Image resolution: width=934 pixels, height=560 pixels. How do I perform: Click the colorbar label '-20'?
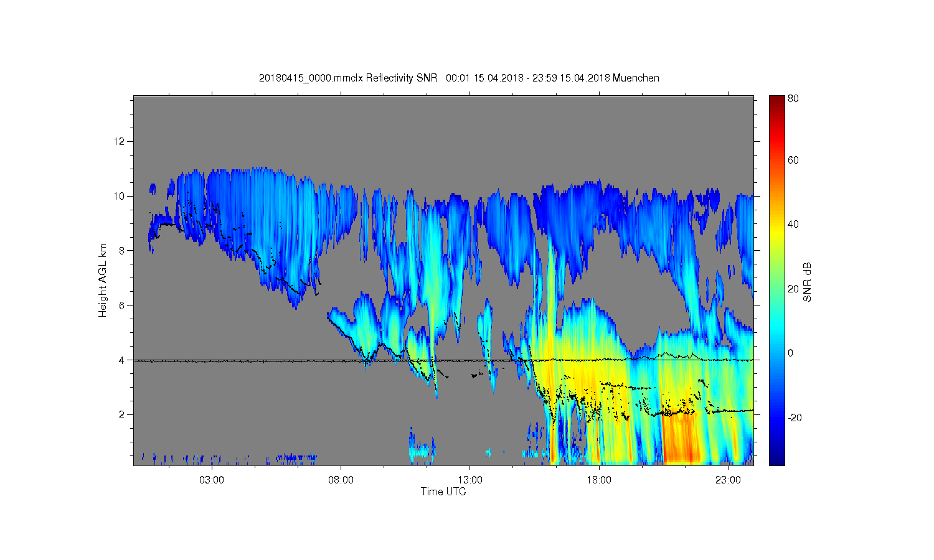pos(795,418)
